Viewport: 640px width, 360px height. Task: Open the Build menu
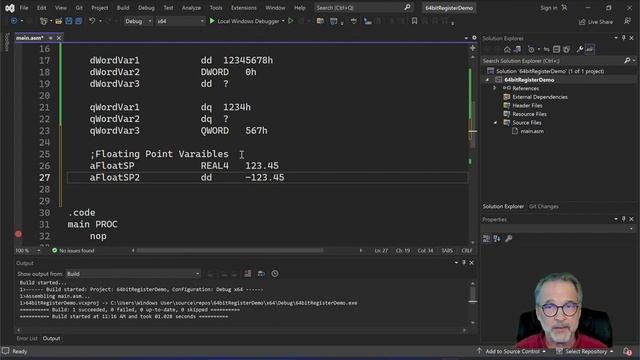click(x=123, y=8)
